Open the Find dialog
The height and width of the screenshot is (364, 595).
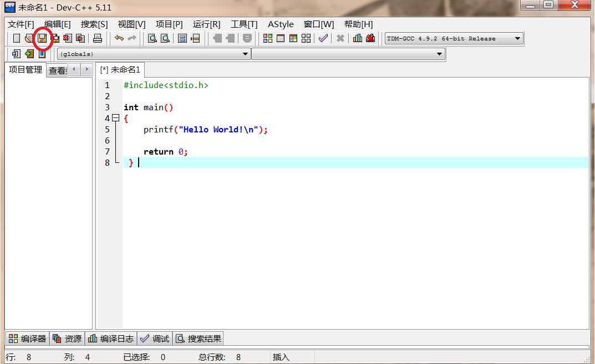tap(152, 38)
